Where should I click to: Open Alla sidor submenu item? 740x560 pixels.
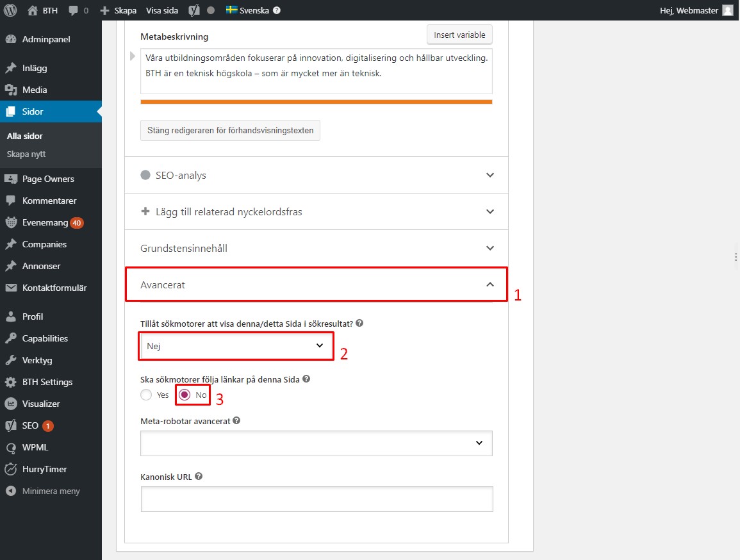click(x=24, y=136)
